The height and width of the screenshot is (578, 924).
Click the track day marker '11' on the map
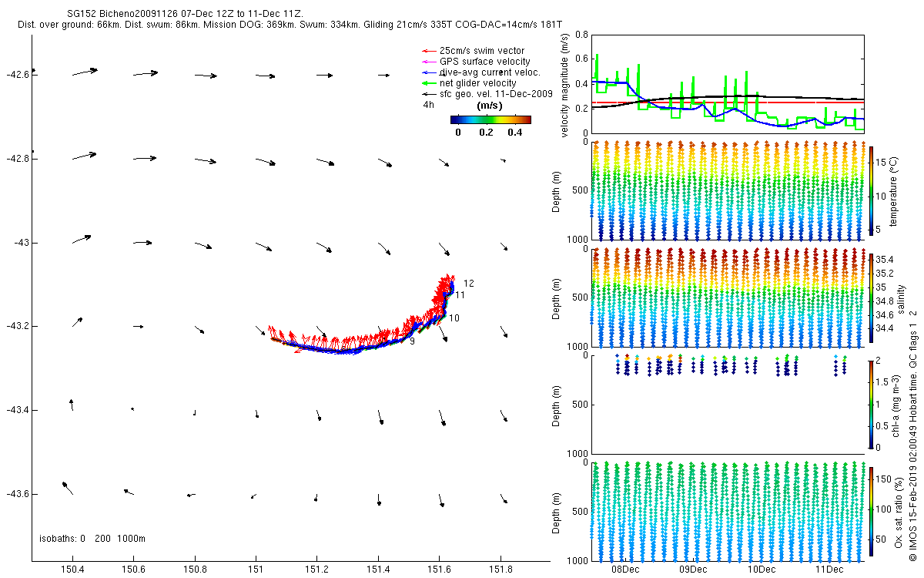click(460, 295)
